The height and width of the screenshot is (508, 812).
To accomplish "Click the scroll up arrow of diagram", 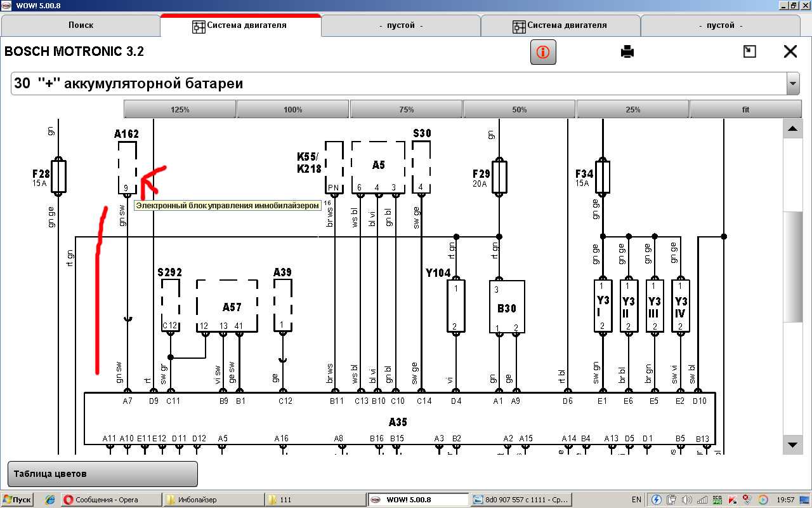I will 793,129.
